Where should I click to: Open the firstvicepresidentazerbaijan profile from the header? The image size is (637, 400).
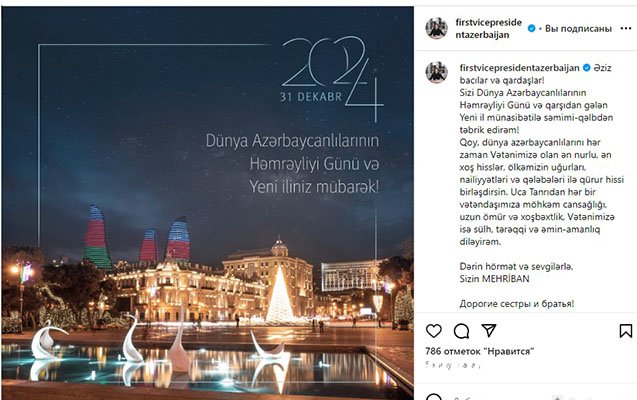488,28
